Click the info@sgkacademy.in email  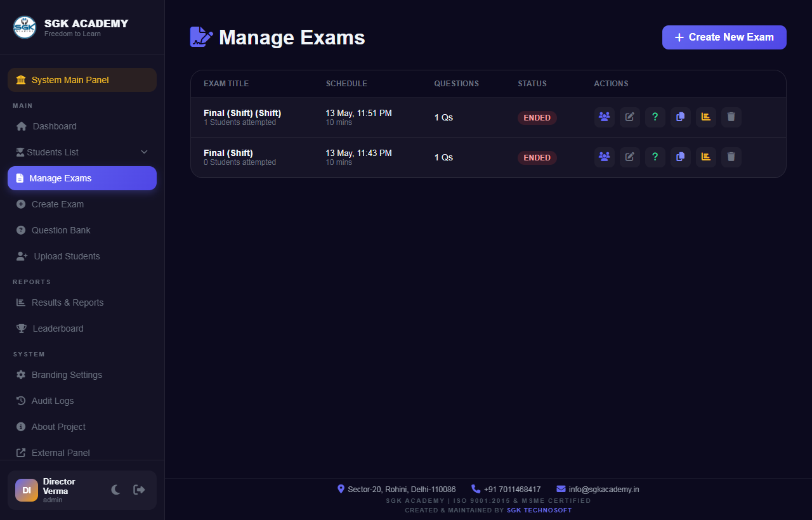[x=603, y=490]
